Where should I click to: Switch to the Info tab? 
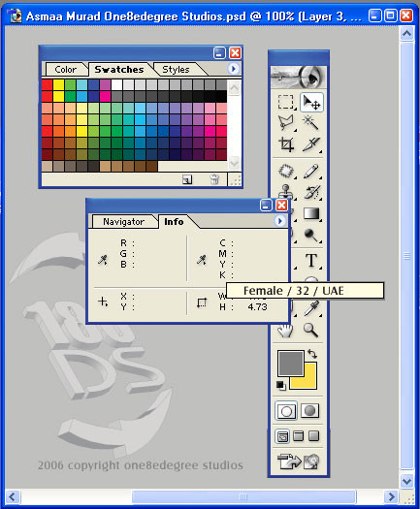tap(174, 222)
